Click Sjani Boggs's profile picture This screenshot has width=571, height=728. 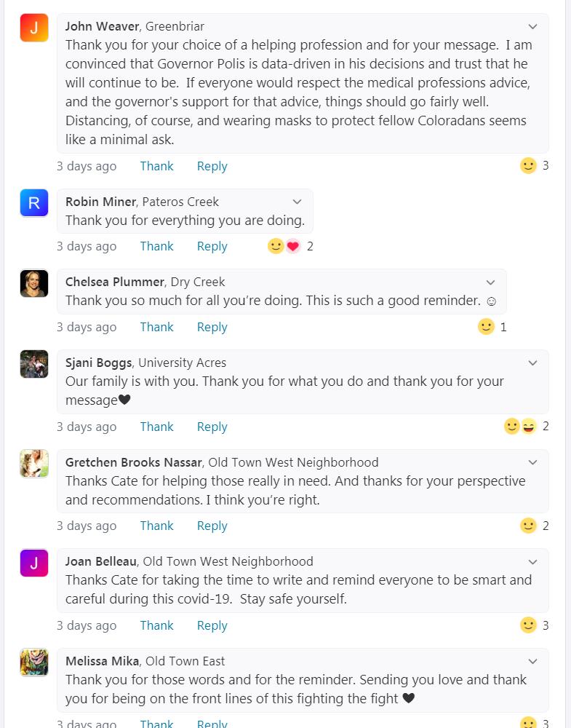tap(34, 364)
